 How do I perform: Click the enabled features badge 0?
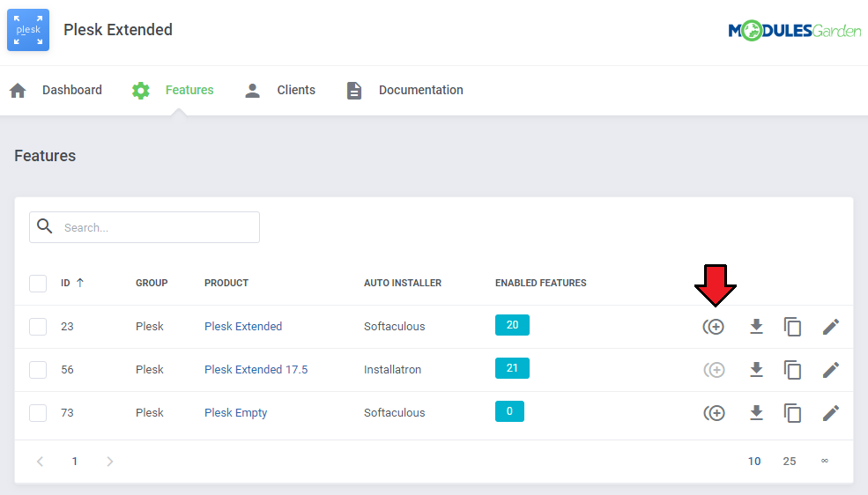point(509,411)
